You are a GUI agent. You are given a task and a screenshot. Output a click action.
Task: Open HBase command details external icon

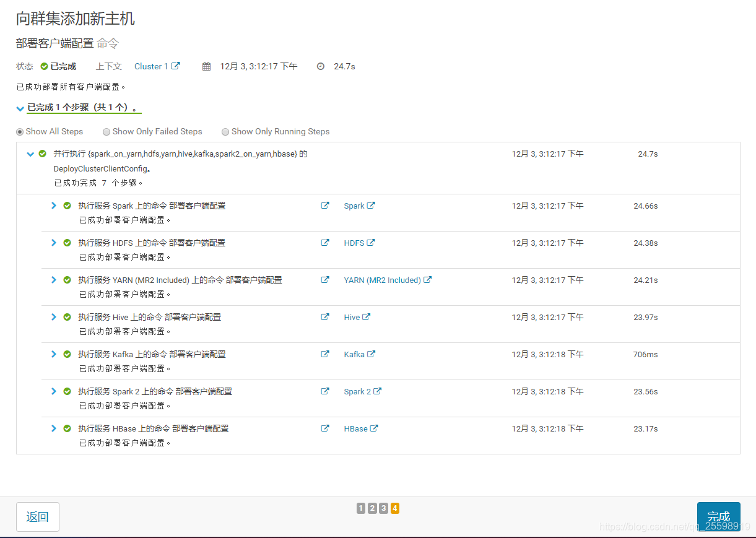pyautogui.click(x=325, y=428)
